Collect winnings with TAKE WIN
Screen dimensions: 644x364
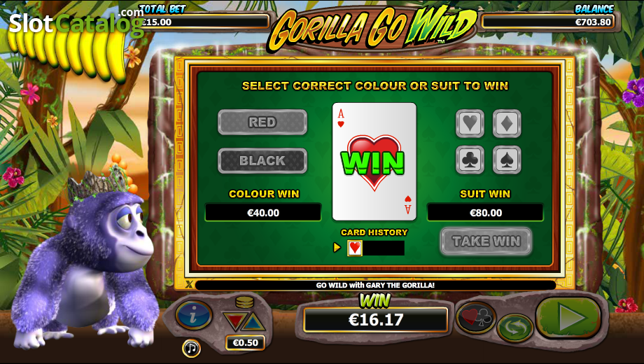pos(486,241)
